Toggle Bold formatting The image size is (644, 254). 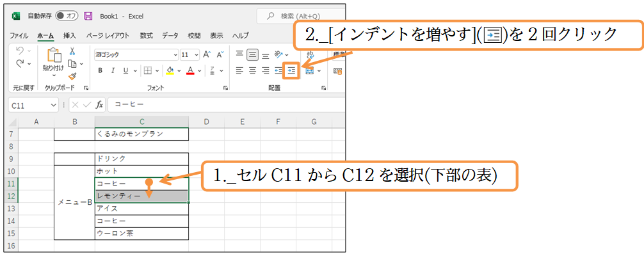(100, 70)
